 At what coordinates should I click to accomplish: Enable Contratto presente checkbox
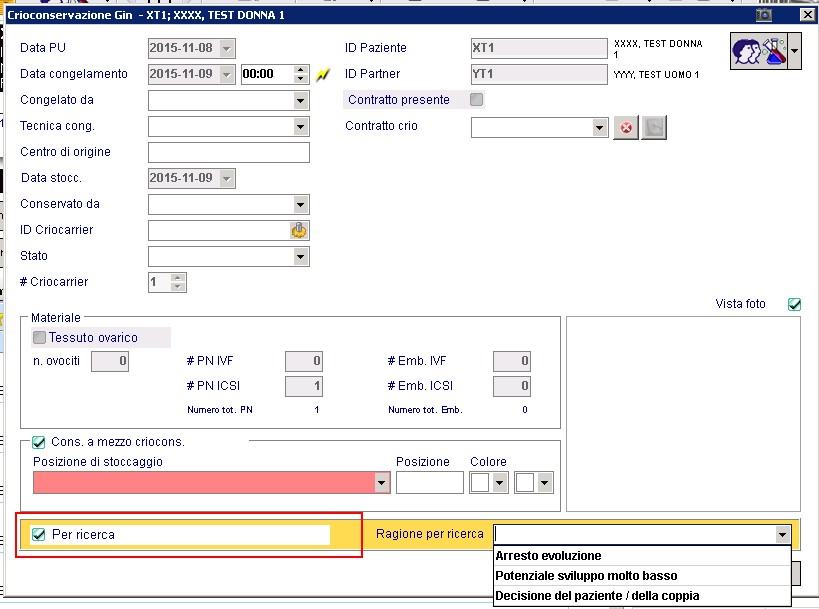tap(476, 99)
